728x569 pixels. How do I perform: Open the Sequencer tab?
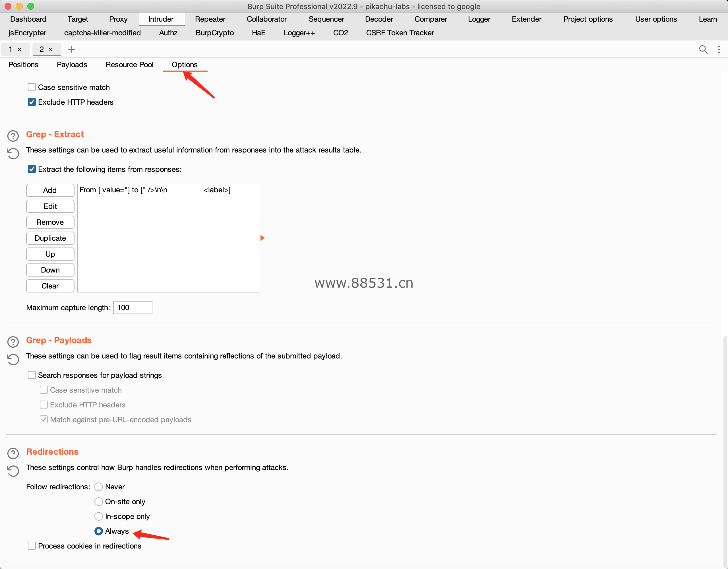(x=326, y=19)
